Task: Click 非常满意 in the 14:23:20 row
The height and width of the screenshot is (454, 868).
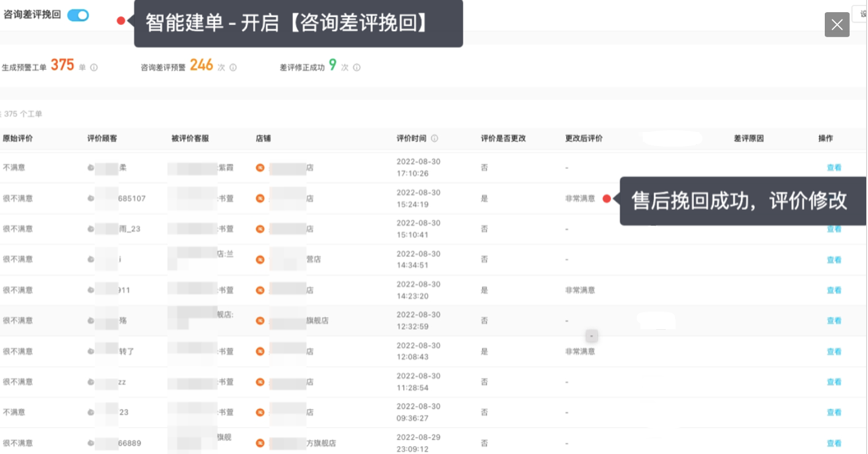Action: point(580,290)
